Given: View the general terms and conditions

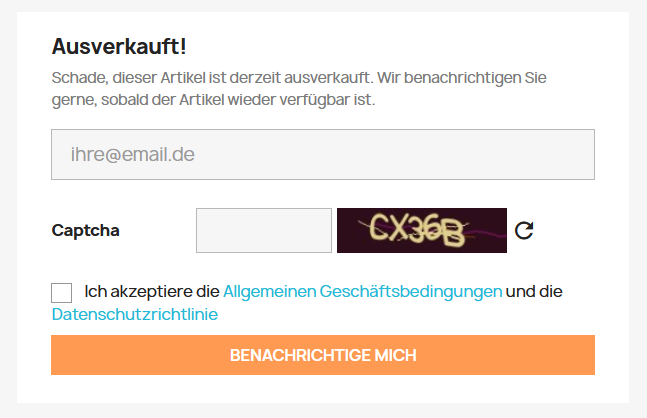Looking at the screenshot, I should (x=362, y=292).
